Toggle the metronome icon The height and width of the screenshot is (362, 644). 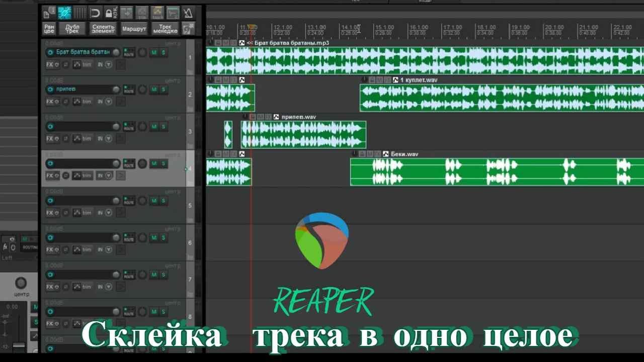(x=188, y=13)
